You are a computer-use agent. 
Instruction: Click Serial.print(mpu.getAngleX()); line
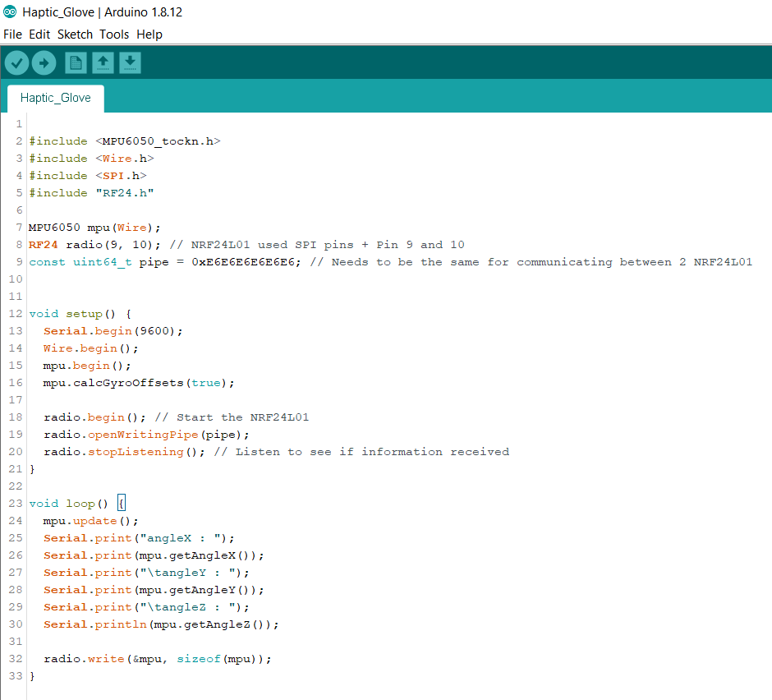pyautogui.click(x=154, y=555)
